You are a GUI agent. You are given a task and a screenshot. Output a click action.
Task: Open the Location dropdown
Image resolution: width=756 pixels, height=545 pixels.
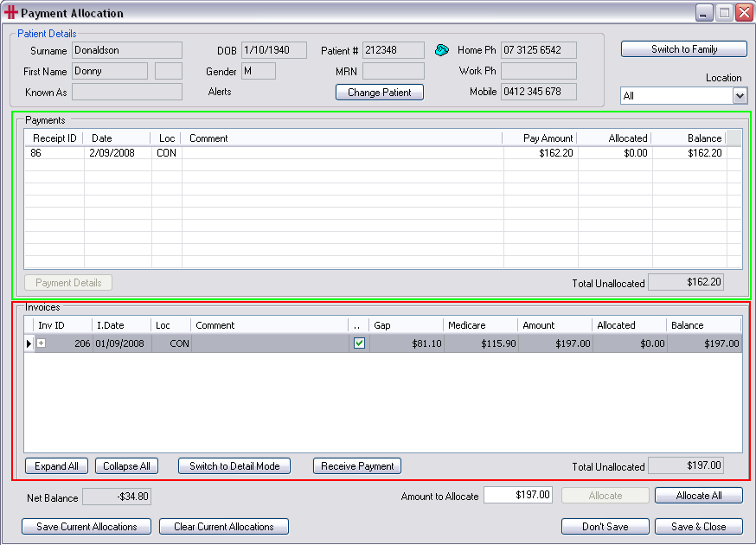(740, 95)
